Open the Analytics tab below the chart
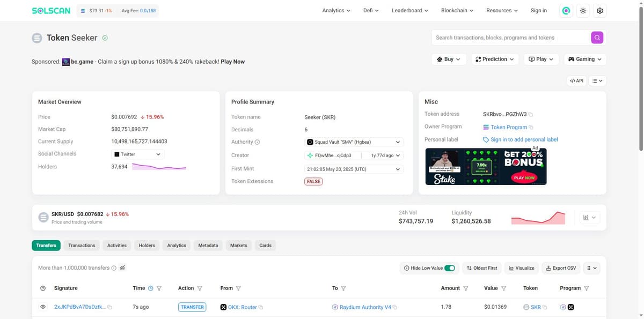 [x=177, y=246]
